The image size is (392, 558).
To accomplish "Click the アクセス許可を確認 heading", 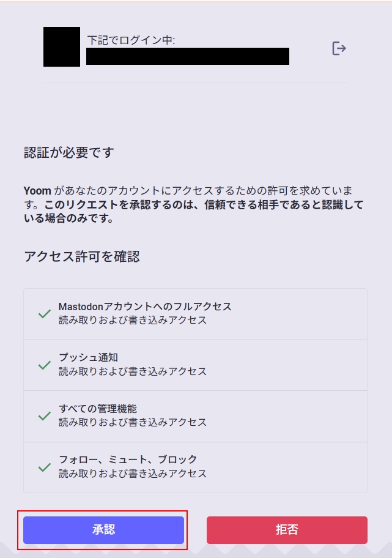I will [x=81, y=256].
